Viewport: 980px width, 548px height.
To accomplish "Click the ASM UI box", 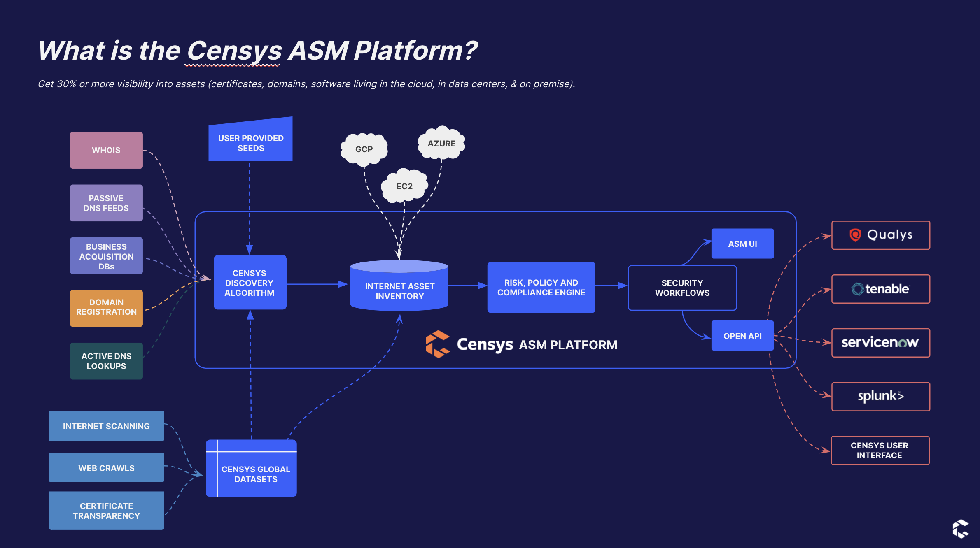I will click(742, 244).
